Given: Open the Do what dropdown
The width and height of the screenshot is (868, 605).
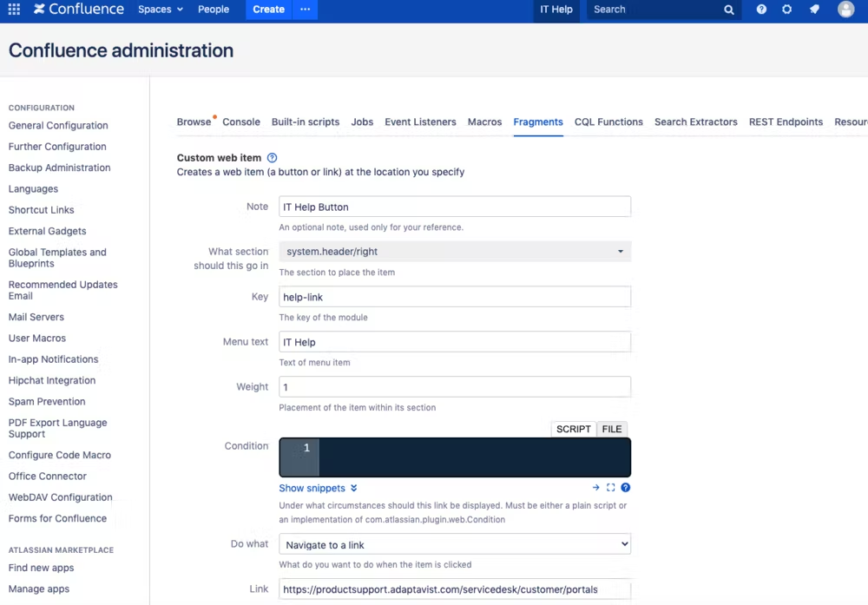Looking at the screenshot, I should 455,544.
